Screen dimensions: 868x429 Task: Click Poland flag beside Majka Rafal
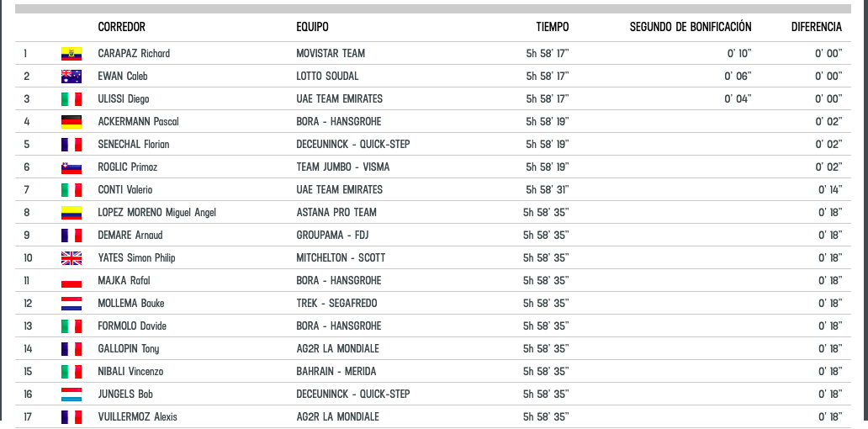point(71,281)
